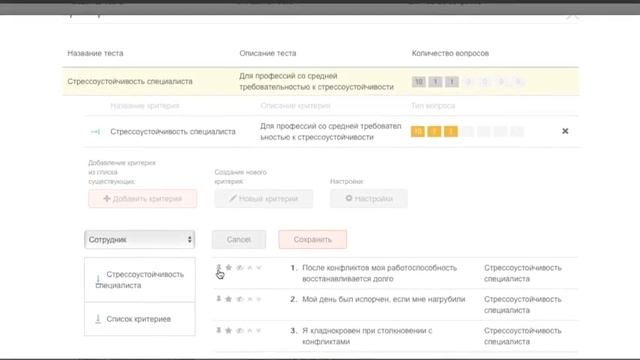Viewport: 640px width, 360px height.
Task: Pin question 1 about conflict recovery
Action: coord(218,267)
